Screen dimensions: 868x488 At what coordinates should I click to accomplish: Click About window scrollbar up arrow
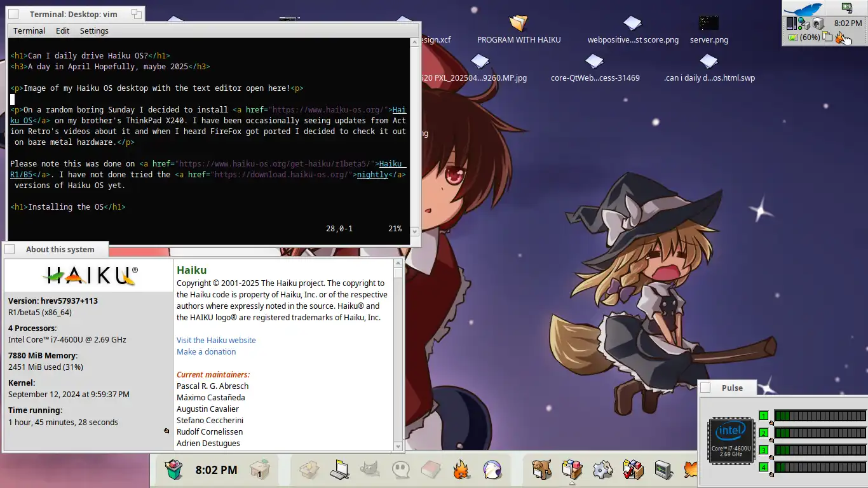tap(398, 263)
